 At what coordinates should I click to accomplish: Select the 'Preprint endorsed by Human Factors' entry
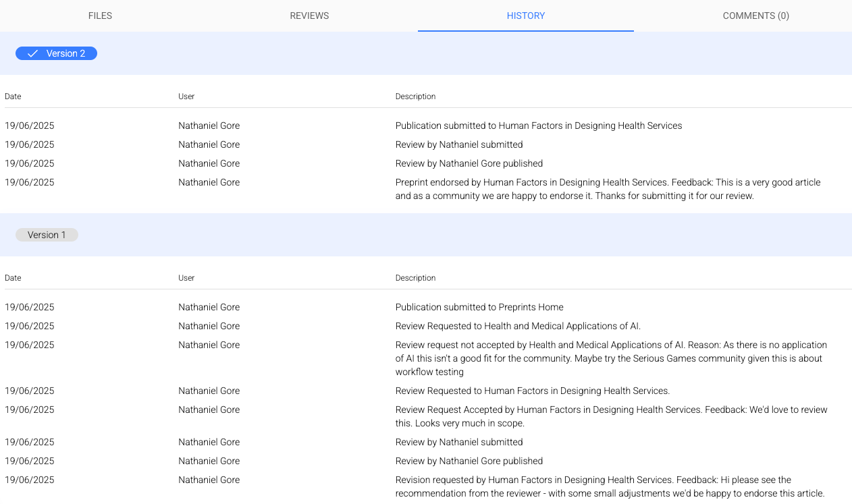click(x=608, y=189)
